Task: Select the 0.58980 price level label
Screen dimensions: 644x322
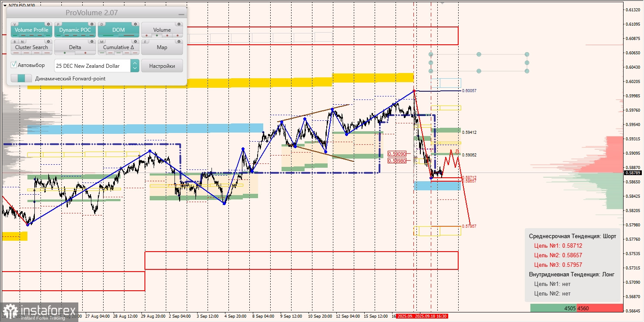Action: (398, 160)
